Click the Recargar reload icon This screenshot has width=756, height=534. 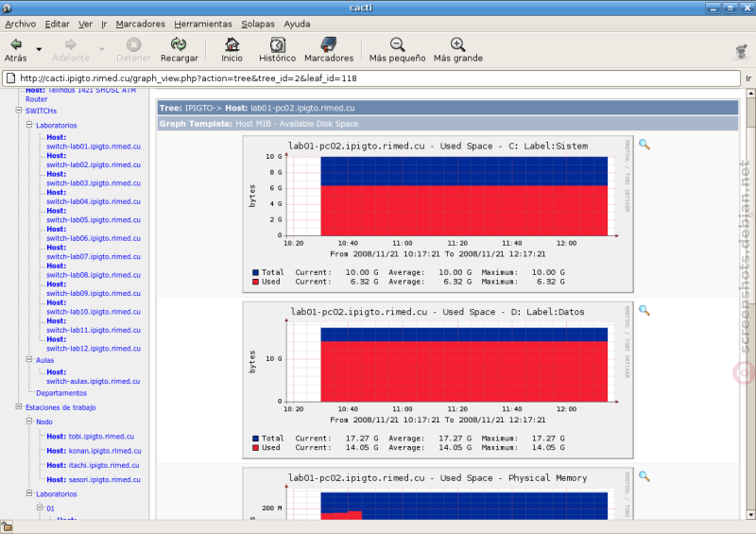[x=179, y=50]
